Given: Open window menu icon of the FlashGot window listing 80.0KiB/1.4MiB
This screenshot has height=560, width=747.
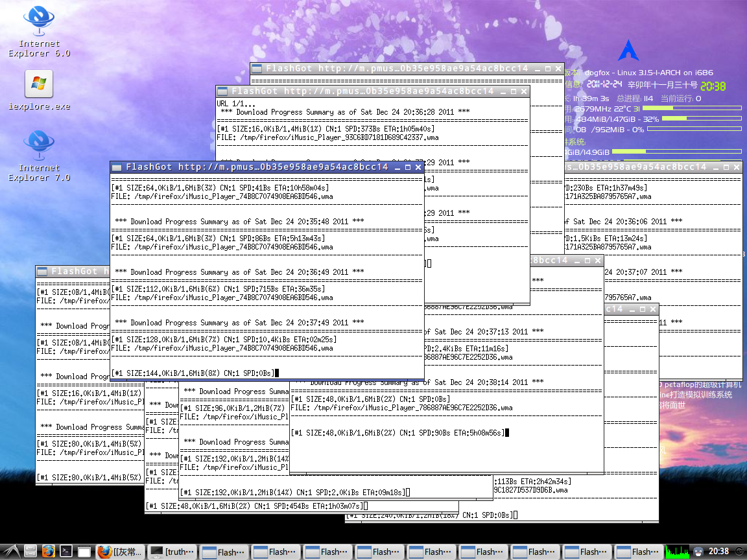Looking at the screenshot, I should [42, 272].
